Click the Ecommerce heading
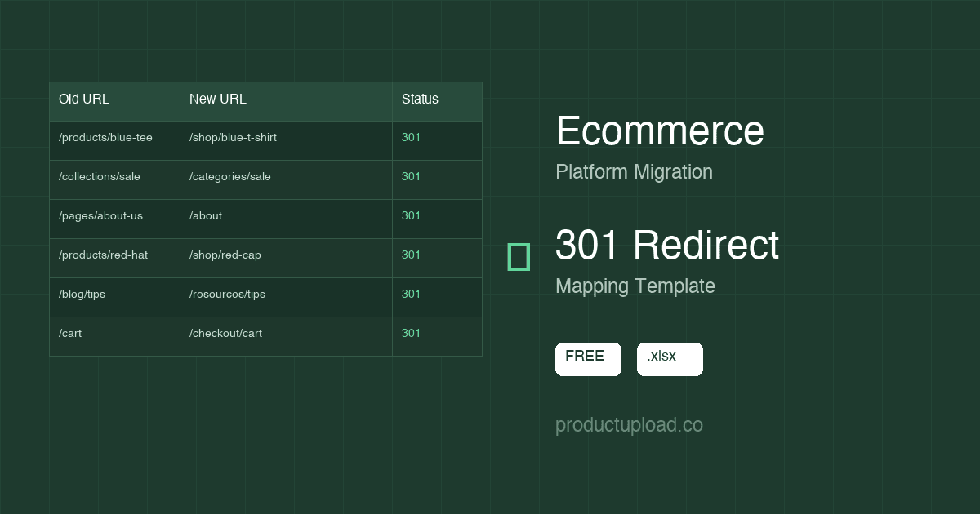This screenshot has height=514, width=980. 659,131
